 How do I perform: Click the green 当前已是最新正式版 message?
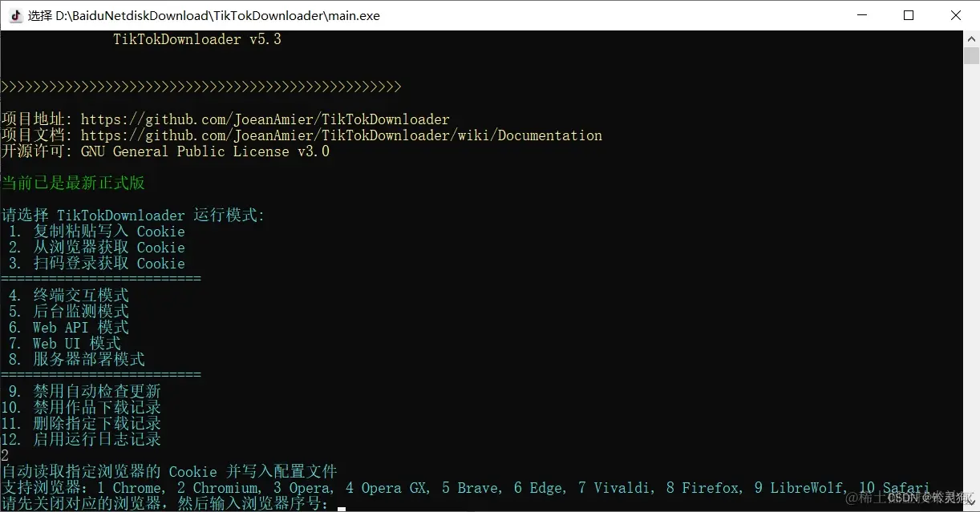[x=73, y=183]
